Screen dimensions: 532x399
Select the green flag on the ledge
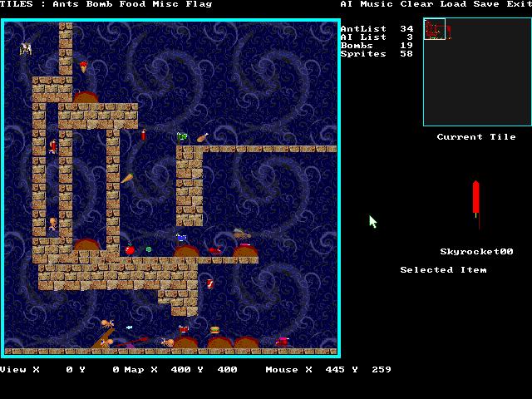[182, 138]
